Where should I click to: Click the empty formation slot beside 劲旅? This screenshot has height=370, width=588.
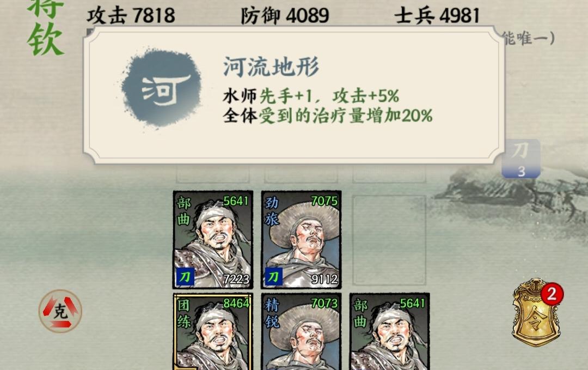(389, 240)
